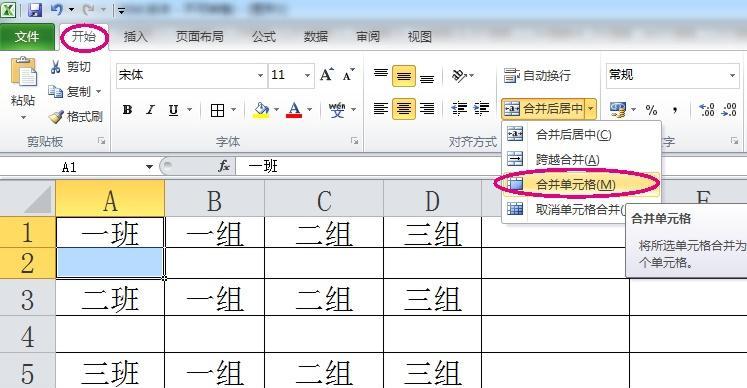Switch to the 审阅 tab
747x388 pixels.
tap(368, 37)
